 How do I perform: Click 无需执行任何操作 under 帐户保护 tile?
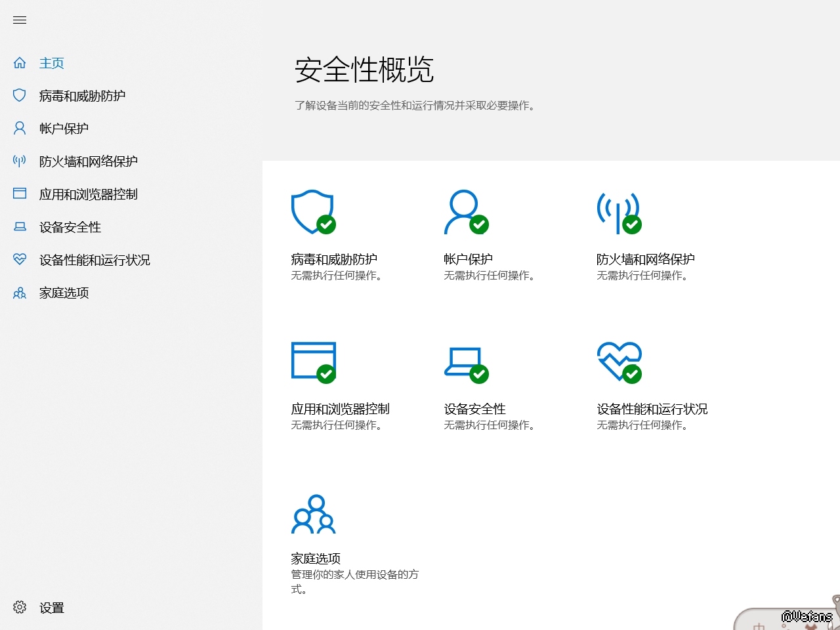(x=490, y=276)
